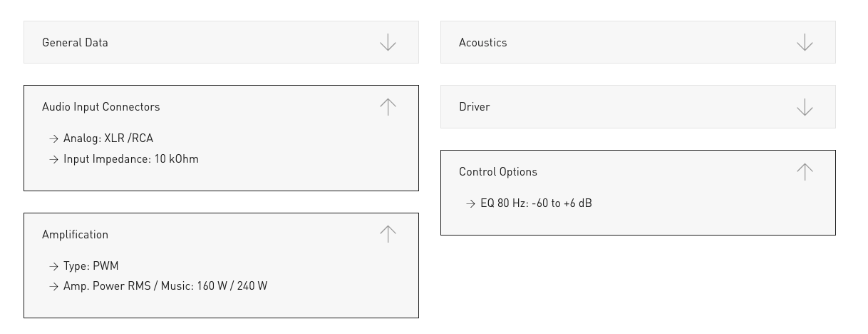The height and width of the screenshot is (334, 868).
Task: Expand General Data with its down arrow
Action: (388, 43)
